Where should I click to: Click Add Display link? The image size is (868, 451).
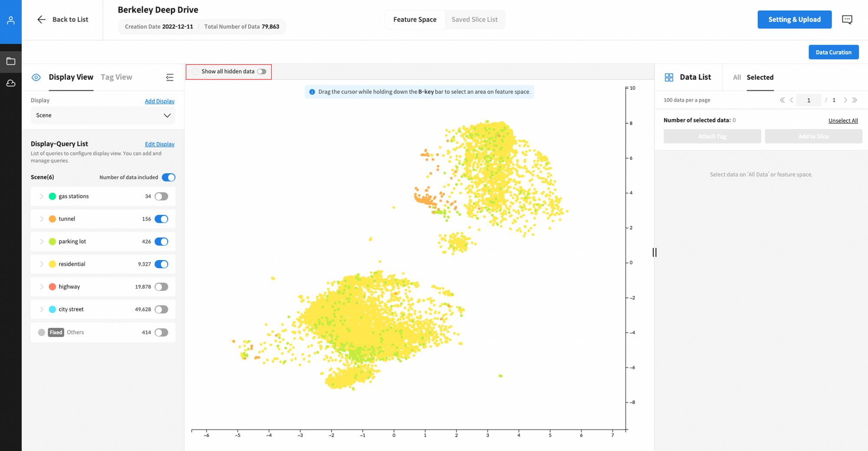pos(160,101)
